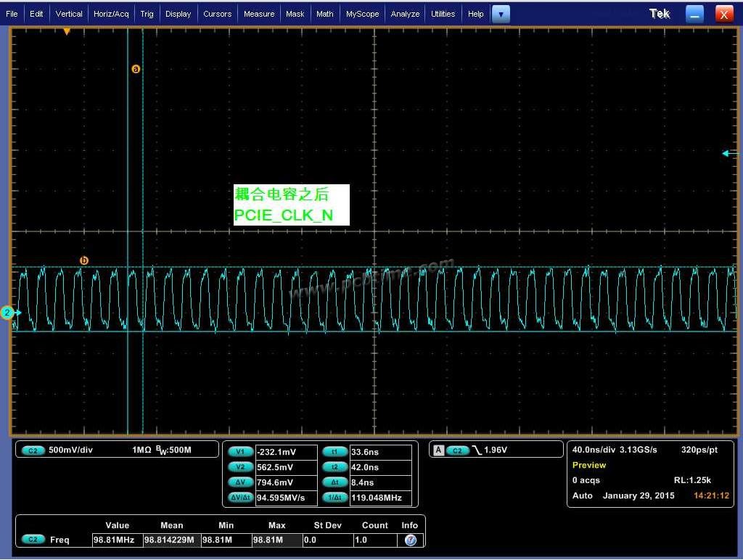Viewport: 743px width, 560px height.
Task: Click the orange cursor 'b' marker
Action: [x=84, y=260]
